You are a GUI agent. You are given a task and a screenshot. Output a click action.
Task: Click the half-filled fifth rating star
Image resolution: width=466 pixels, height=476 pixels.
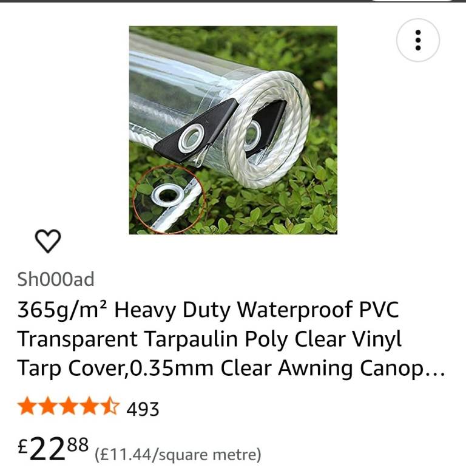coord(109,406)
